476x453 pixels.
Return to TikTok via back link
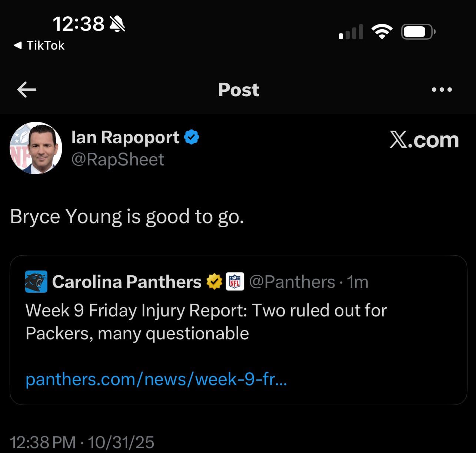click(39, 46)
